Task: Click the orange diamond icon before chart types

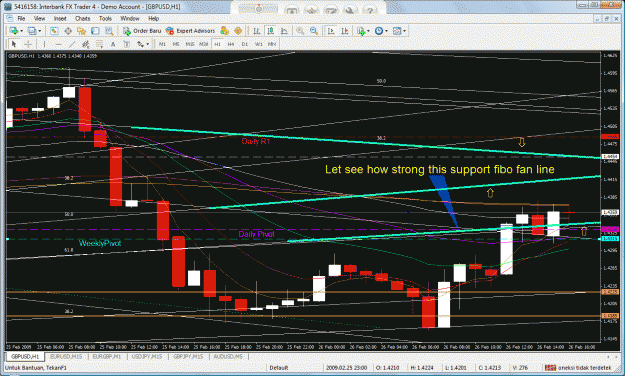Action: [x=238, y=31]
